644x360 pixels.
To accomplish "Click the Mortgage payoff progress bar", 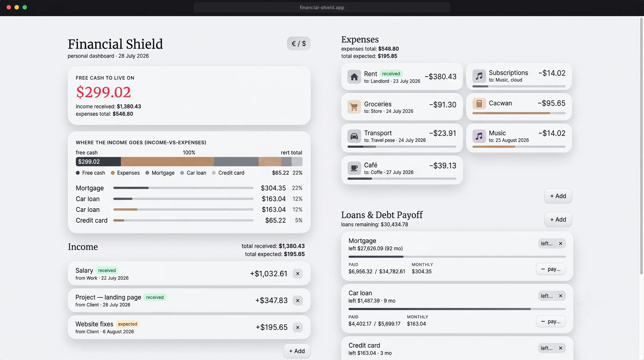I will click(x=457, y=257).
